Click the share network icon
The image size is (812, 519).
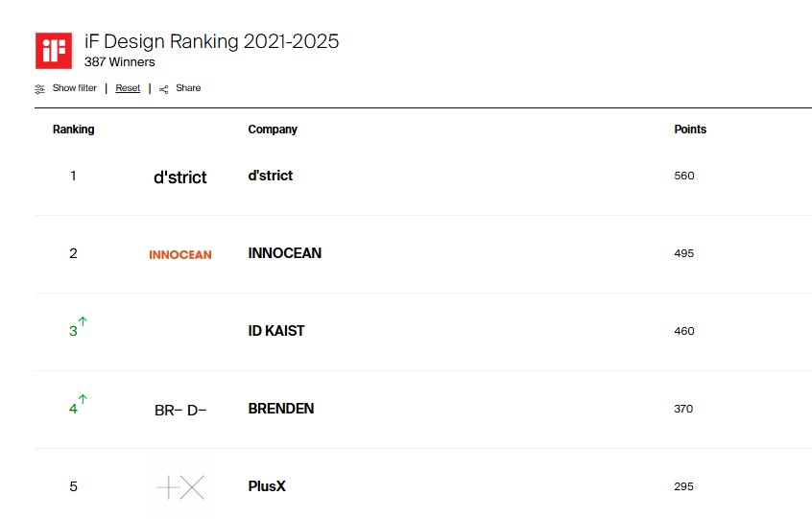point(164,89)
